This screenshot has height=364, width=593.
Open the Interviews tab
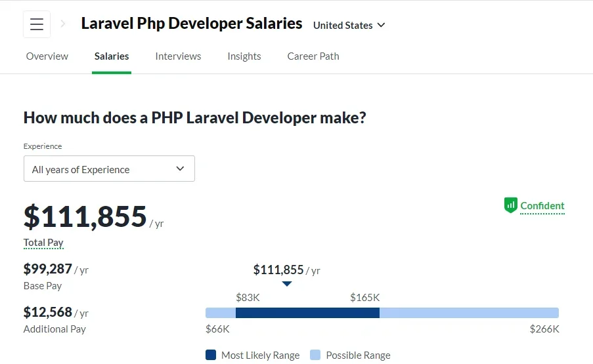point(178,56)
